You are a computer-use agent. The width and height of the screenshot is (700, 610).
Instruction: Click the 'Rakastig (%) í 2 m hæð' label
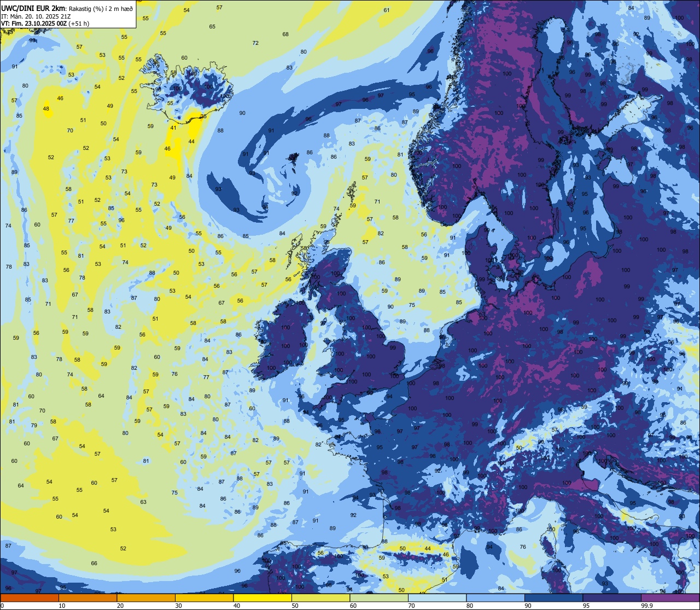click(x=101, y=8)
